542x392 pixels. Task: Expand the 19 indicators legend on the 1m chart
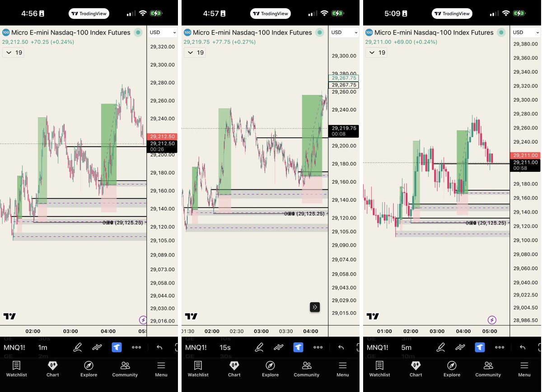point(13,53)
